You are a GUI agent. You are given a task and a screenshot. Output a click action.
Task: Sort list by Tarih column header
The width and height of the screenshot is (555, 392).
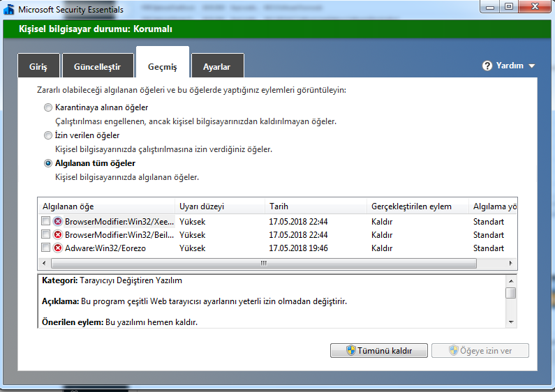pyautogui.click(x=316, y=206)
